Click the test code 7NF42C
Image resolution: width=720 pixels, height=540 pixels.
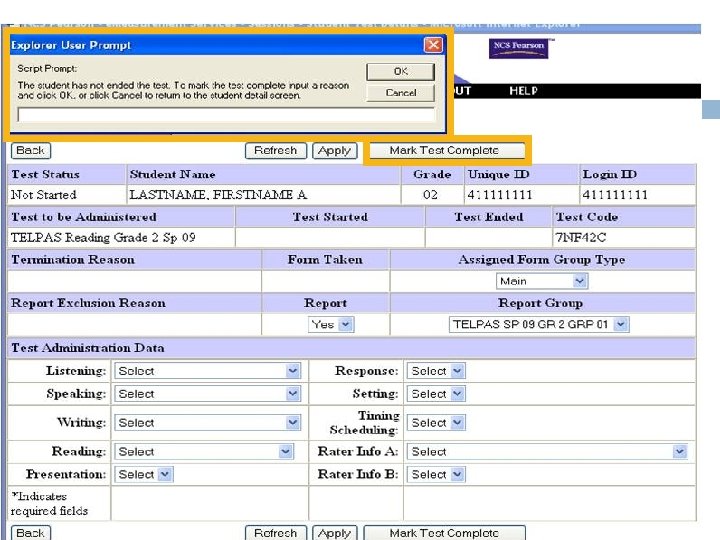tap(580, 237)
